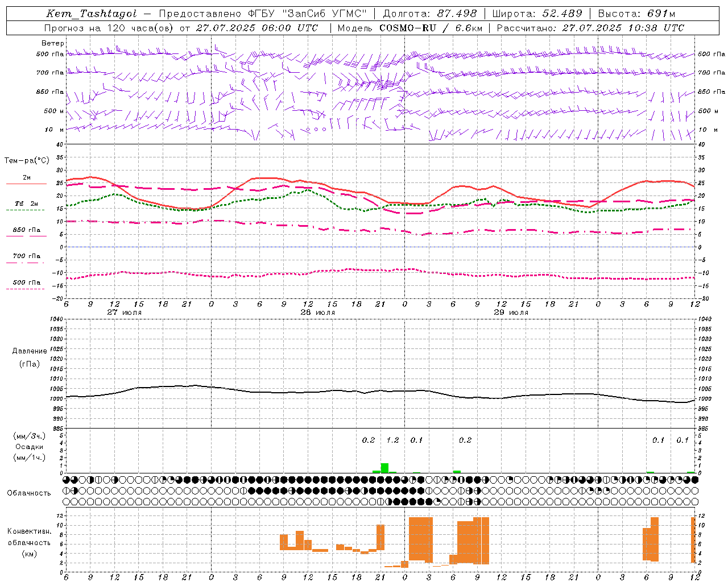
Task: Click the 'Модель COSMO-RU / 6.6км' model label
Action: [x=410, y=28]
